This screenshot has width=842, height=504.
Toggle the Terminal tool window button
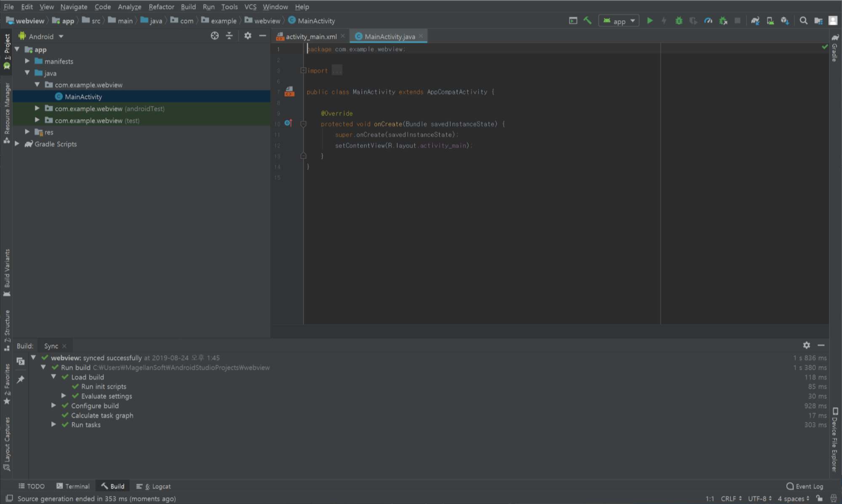point(73,486)
